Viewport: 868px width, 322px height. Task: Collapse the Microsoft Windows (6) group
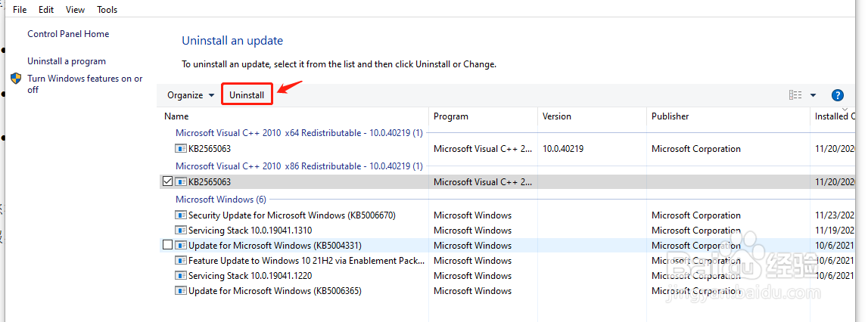pos(220,200)
